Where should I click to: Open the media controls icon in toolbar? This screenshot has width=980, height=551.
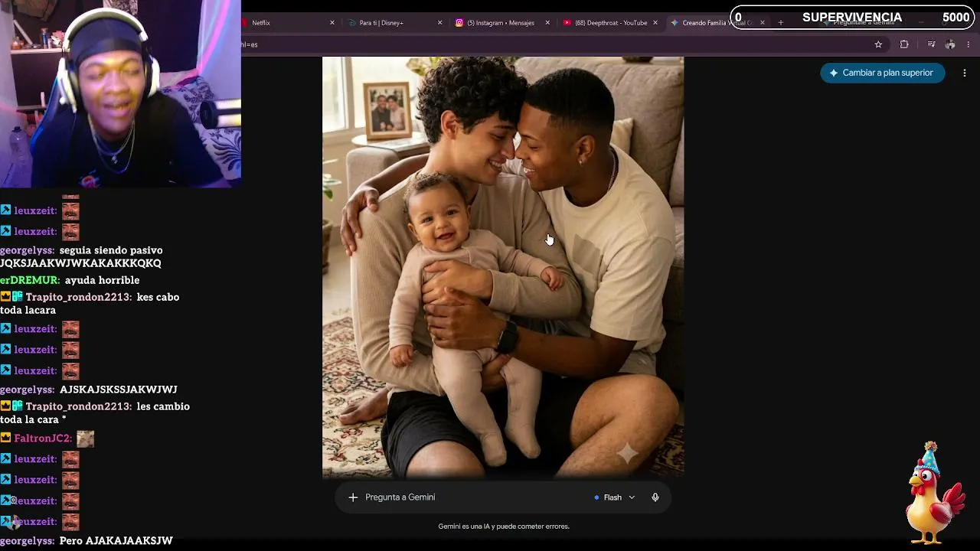931,44
